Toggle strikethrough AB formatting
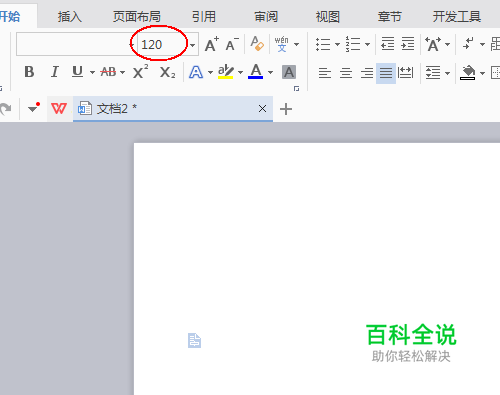Image resolution: width=500 pixels, height=395 pixels. point(108,72)
